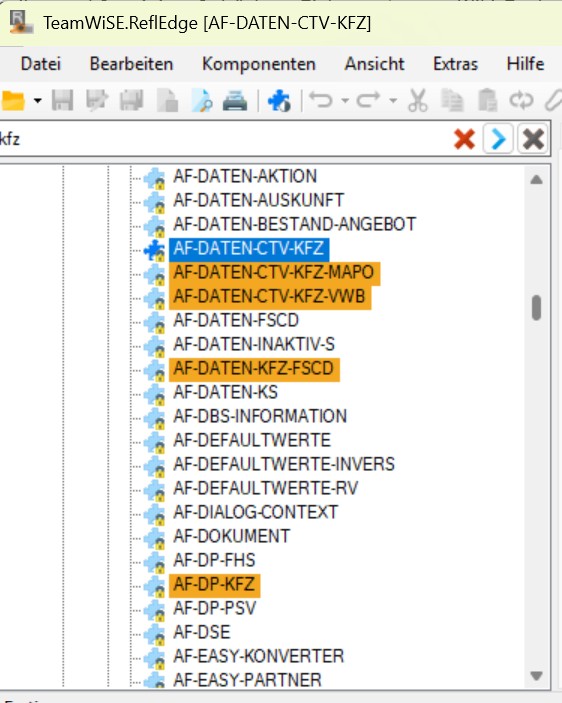Click the Save All stacked floppies icon

tap(132, 100)
